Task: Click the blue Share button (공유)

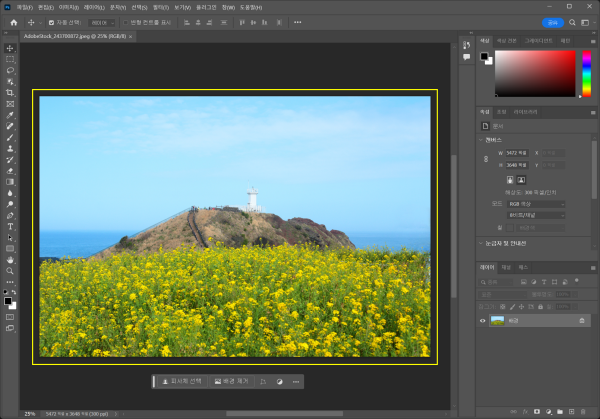Action: 551,22
